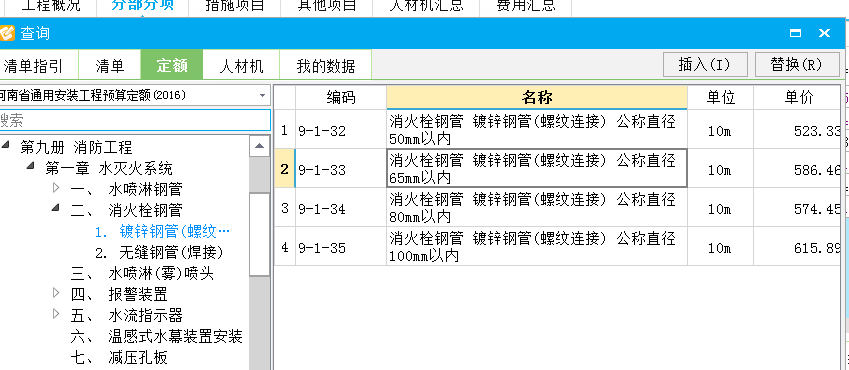Select the 清单 tab
The height and width of the screenshot is (370, 849).
[110, 66]
